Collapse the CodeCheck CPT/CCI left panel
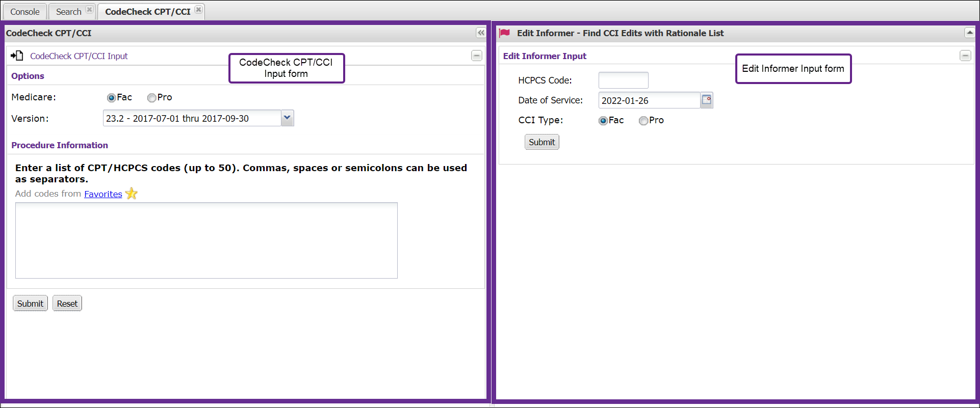Screen dimensions: 980x408 [x=480, y=33]
